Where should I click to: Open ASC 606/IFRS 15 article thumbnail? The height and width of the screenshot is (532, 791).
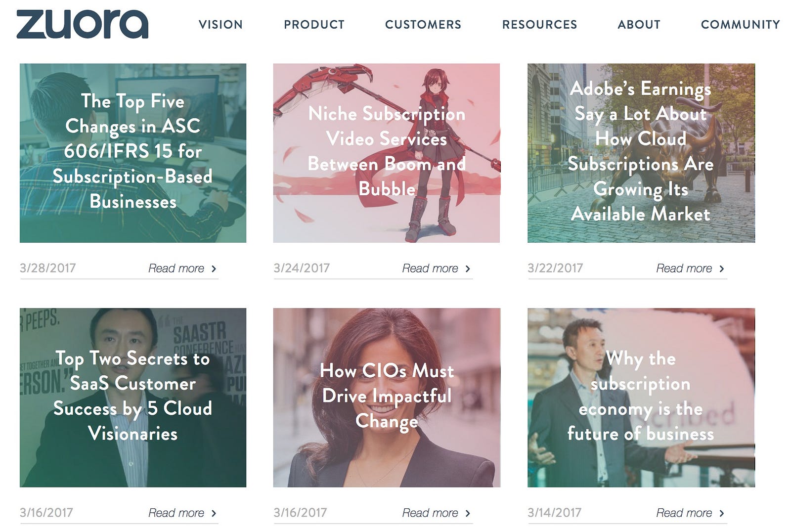(x=133, y=153)
